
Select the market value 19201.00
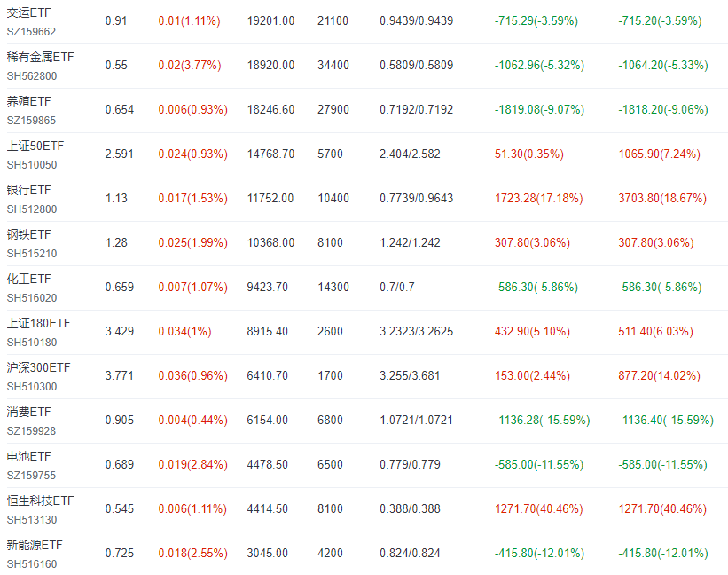pyautogui.click(x=270, y=21)
